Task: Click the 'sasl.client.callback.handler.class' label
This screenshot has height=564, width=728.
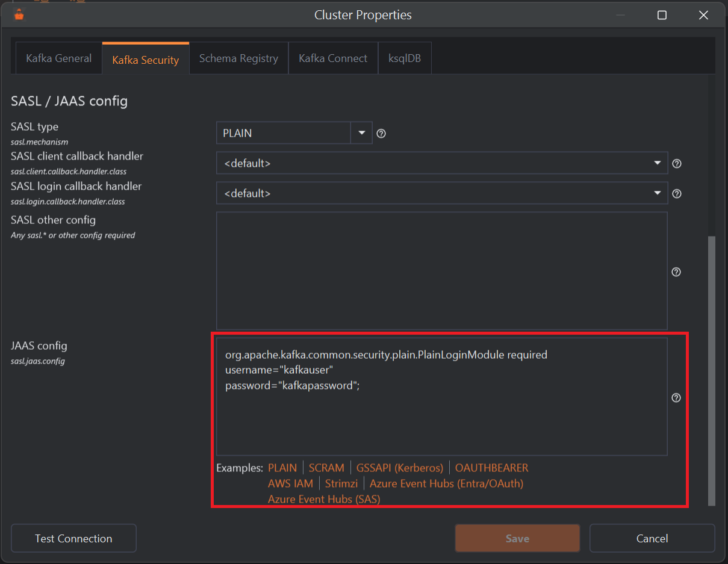Action: 69,172
